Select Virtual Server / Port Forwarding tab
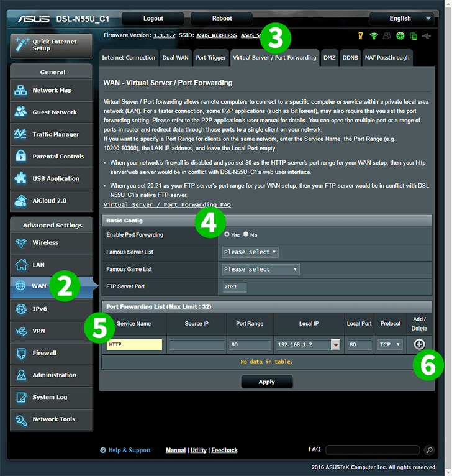The width and height of the screenshot is (452, 476). point(274,58)
